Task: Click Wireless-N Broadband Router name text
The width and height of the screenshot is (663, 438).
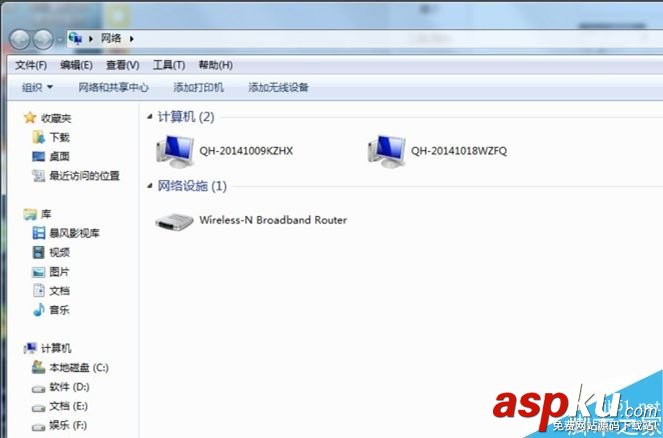Action: pos(273,220)
